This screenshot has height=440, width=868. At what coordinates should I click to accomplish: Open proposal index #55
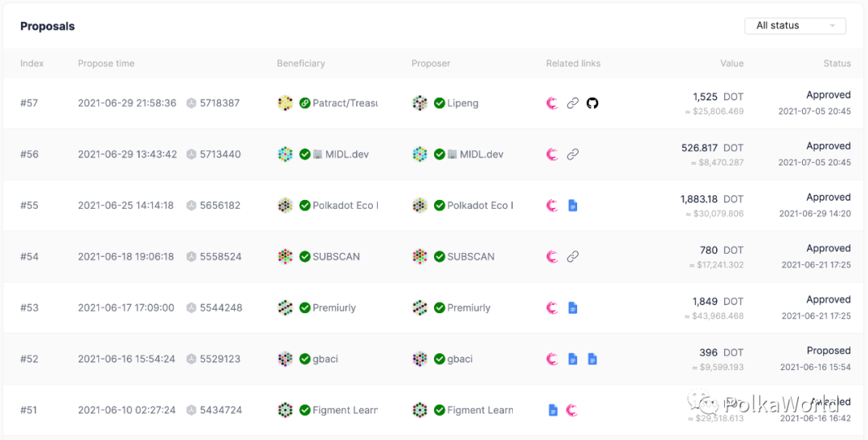coord(30,206)
